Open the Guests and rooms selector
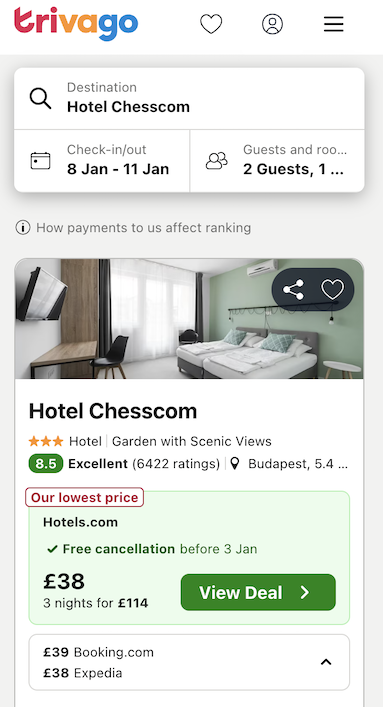The image size is (383, 707). tap(277, 161)
